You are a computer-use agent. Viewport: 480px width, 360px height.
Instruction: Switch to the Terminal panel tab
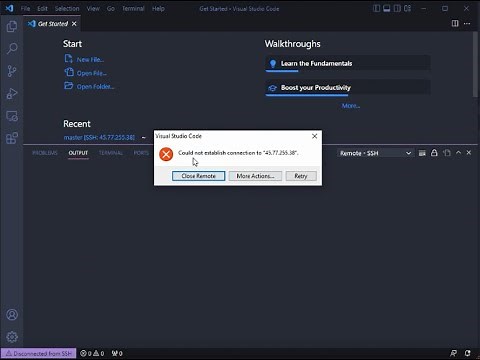coord(111,153)
